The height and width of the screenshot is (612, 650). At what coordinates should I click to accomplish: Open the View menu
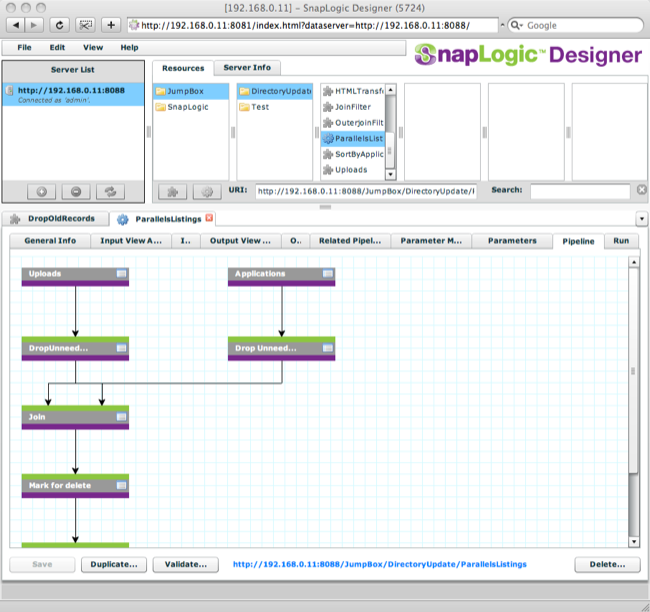tap(93, 48)
